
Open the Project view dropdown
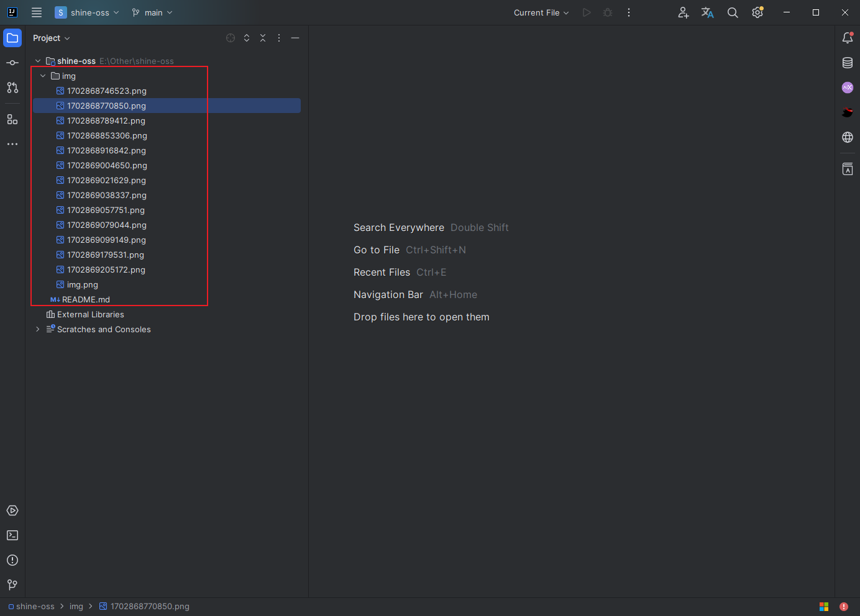pyautogui.click(x=51, y=38)
